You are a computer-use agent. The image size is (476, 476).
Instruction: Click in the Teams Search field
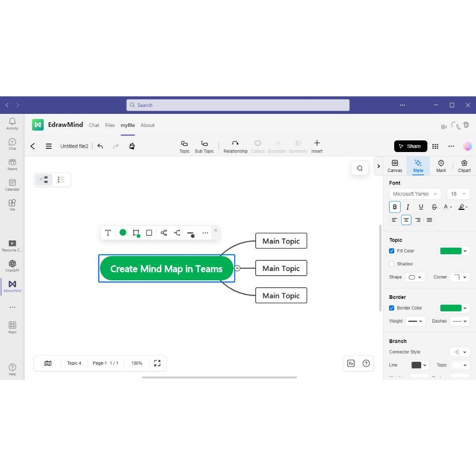pos(238,105)
